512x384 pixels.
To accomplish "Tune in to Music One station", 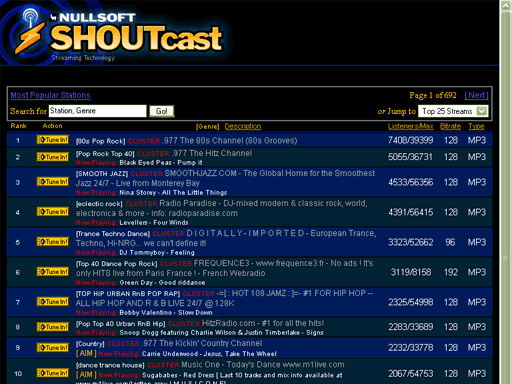I will [53, 373].
